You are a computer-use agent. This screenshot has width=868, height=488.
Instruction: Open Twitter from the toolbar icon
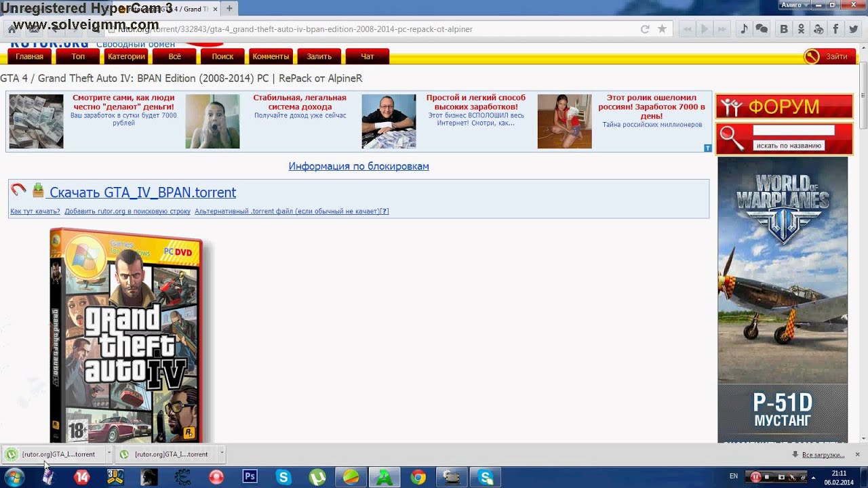tap(852, 29)
